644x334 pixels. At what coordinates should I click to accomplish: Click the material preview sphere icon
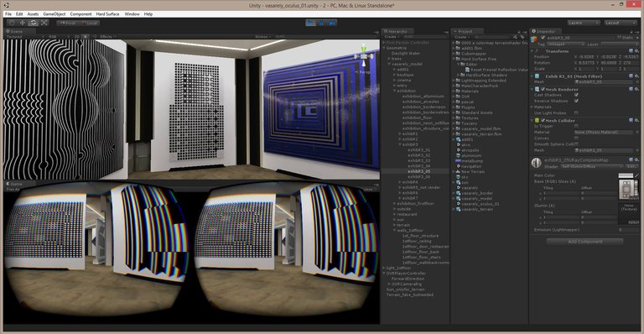537,163
